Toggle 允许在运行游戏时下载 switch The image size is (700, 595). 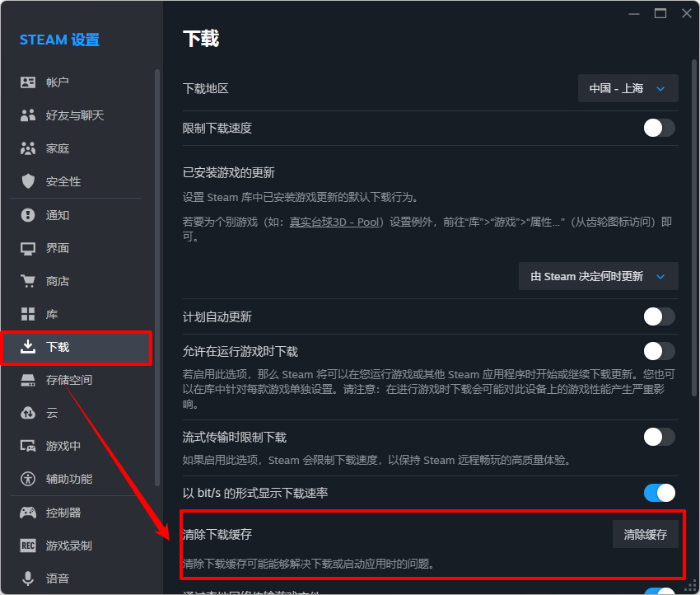659,351
